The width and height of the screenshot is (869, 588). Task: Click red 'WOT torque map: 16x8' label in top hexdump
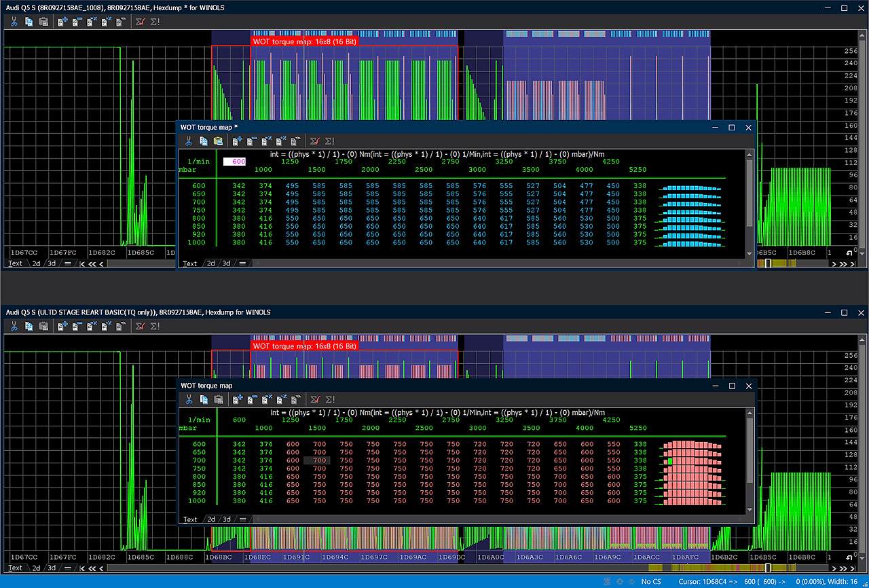coord(304,41)
